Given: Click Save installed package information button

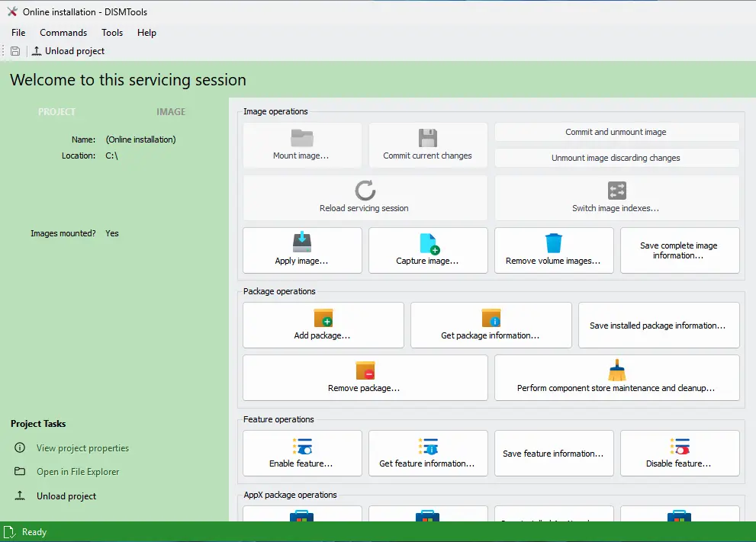Looking at the screenshot, I should [x=658, y=326].
